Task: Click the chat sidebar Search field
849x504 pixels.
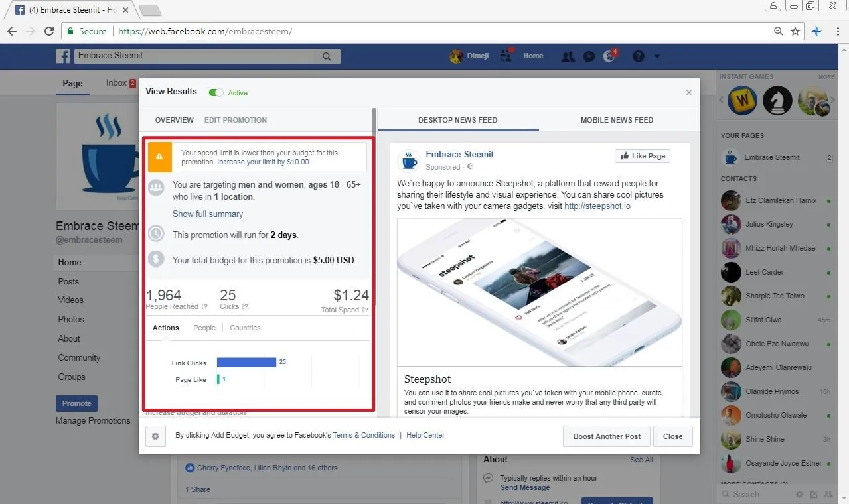Action: click(757, 494)
